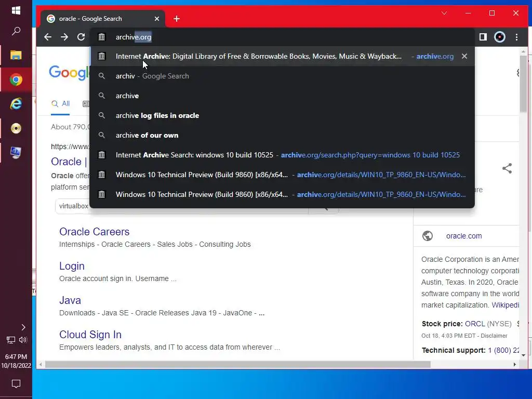Click the disc media taskbar icon
This screenshot has width=532, height=399.
click(x=16, y=128)
